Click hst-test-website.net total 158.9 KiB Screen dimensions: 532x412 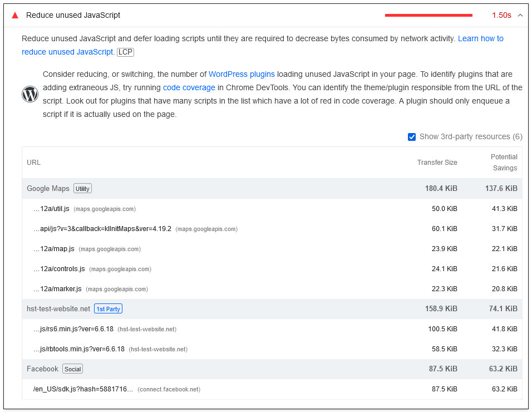click(441, 308)
